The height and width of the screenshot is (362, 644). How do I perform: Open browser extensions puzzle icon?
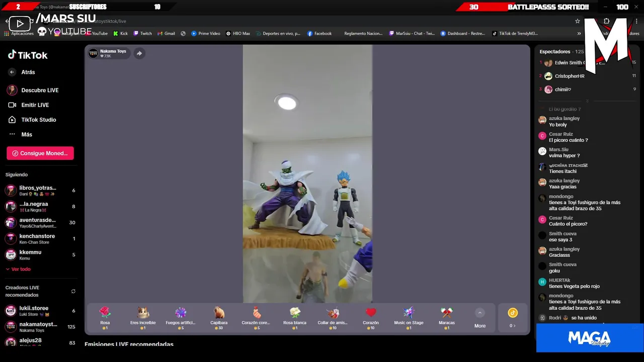(606, 21)
